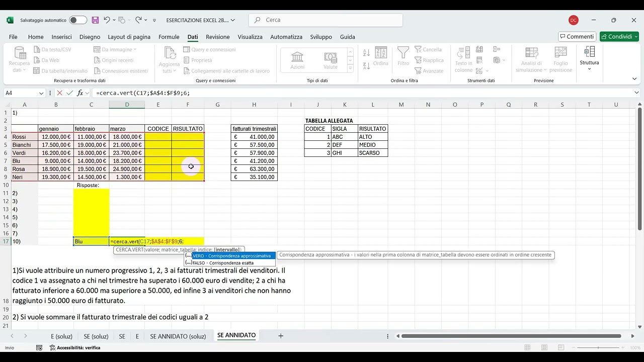
Task: Click Query e connessioni option
Action: 209,49
